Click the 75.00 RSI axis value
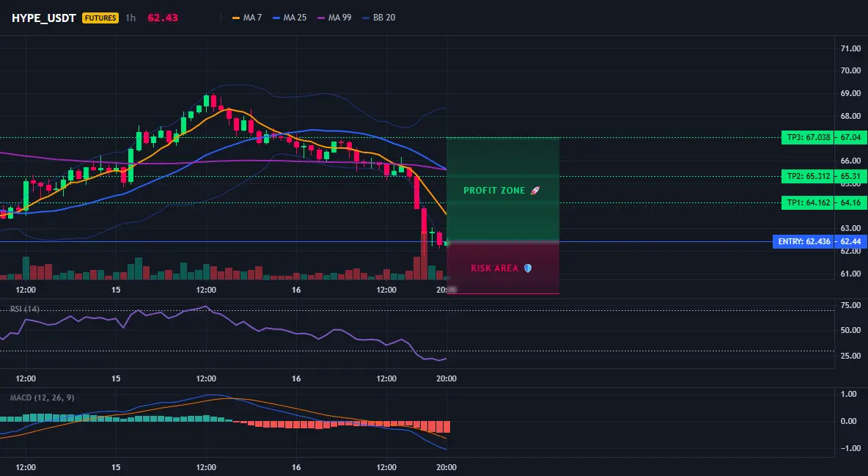The height and width of the screenshot is (476, 868). tap(851, 305)
